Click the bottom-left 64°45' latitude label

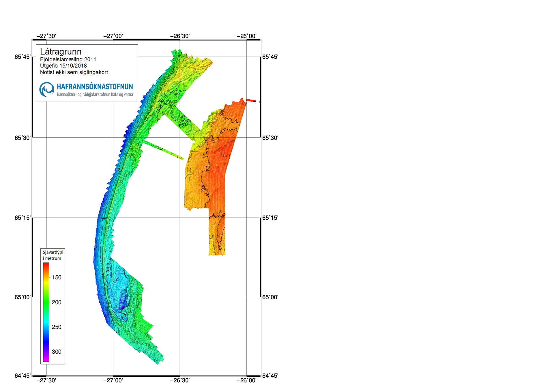pos(23,376)
